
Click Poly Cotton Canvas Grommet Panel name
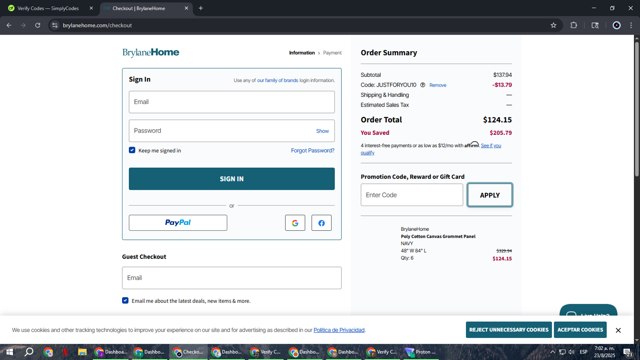click(438, 236)
